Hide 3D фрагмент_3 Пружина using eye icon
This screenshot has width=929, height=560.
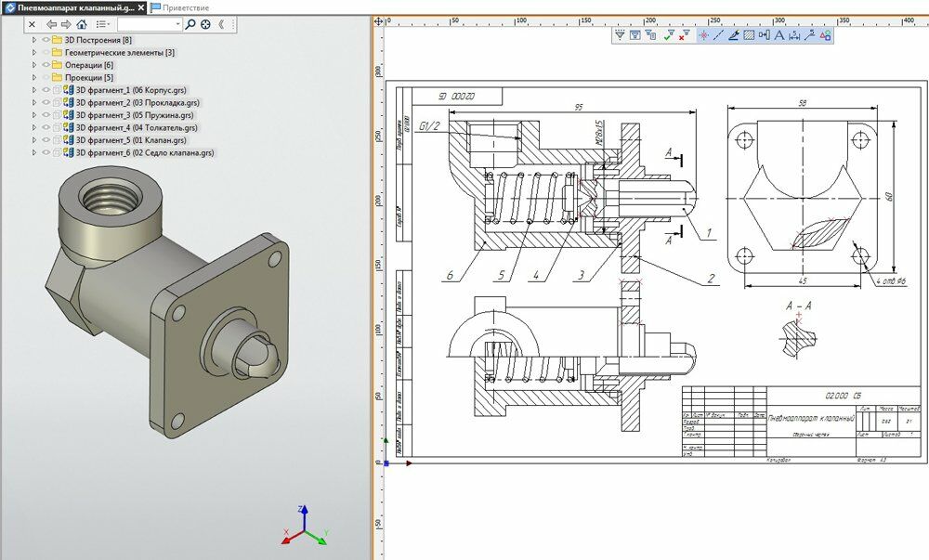(45, 115)
